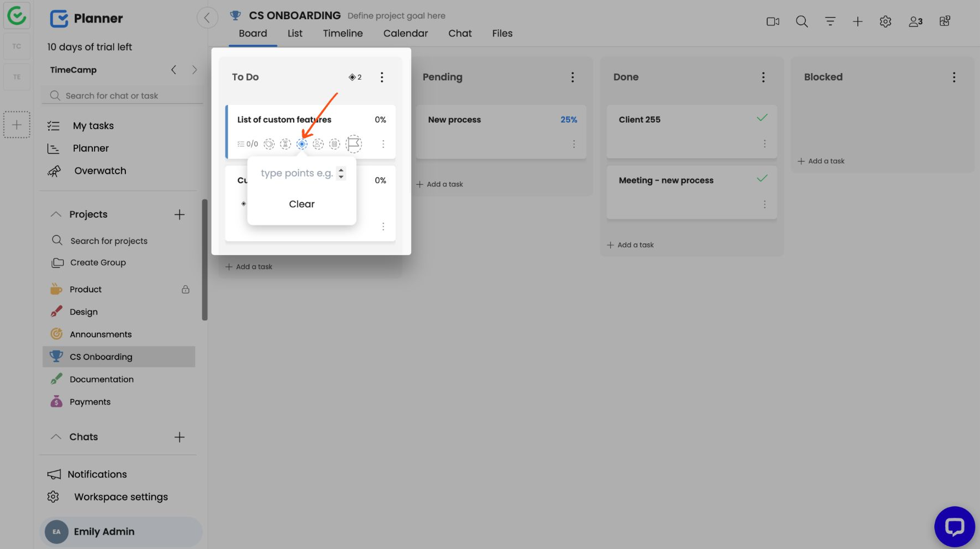Image resolution: width=980 pixels, height=549 pixels.
Task: Click Create Group in Projects
Action: [x=88, y=263]
